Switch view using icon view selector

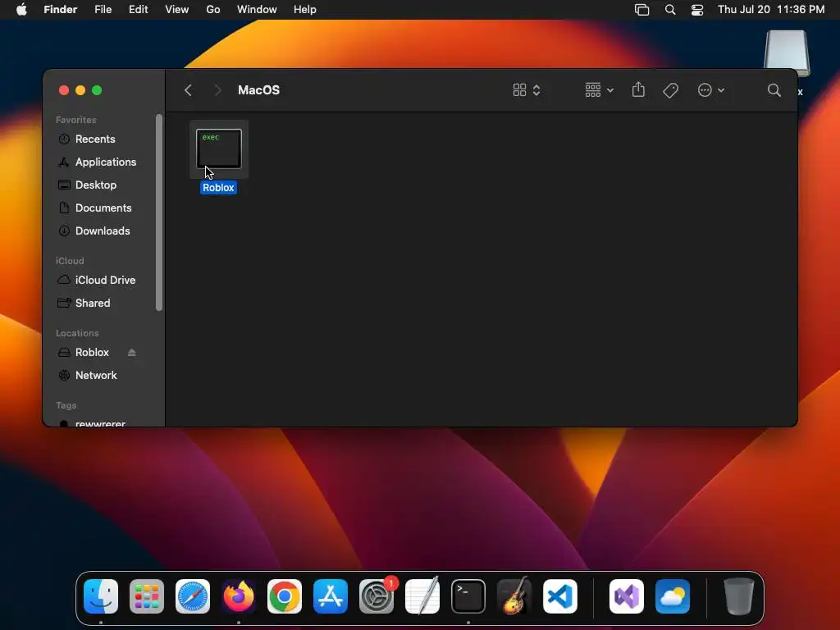pos(527,90)
